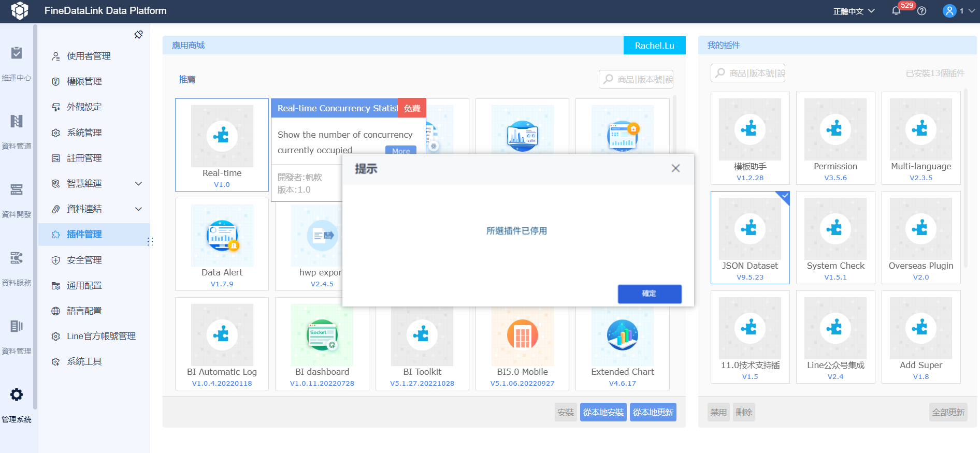The width and height of the screenshot is (980, 453).
Task: Open 資料管道 in the left rail
Action: click(17, 133)
